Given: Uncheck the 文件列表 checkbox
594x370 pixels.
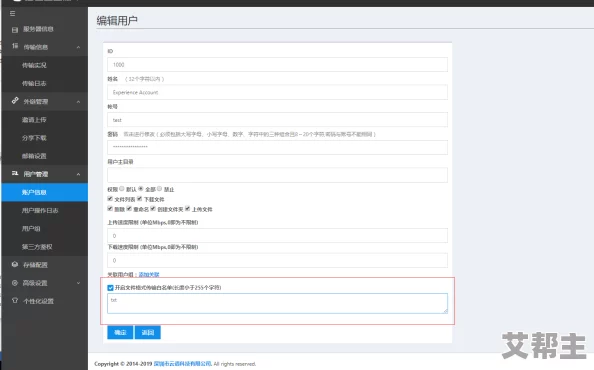Looking at the screenshot, I should 110,198.
